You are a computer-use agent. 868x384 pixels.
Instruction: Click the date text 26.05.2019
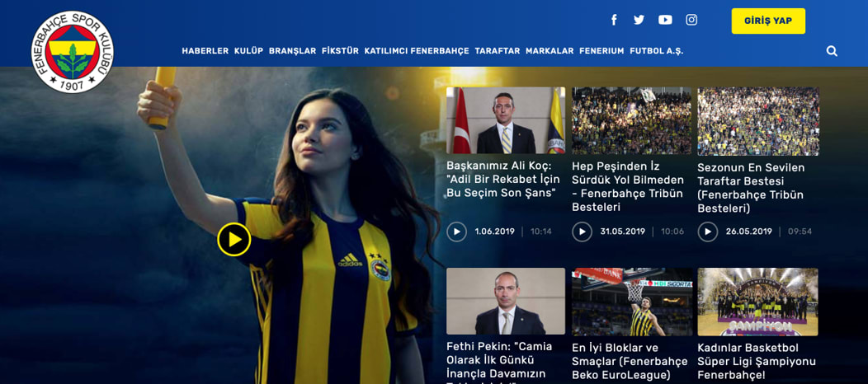[748, 232]
